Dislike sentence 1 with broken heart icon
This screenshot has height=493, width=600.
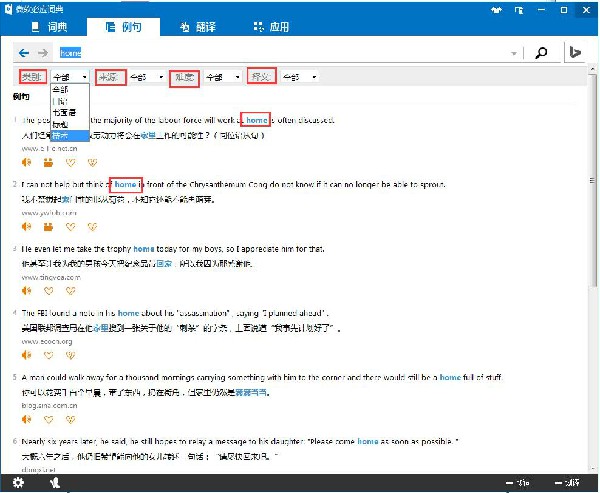[x=92, y=163]
